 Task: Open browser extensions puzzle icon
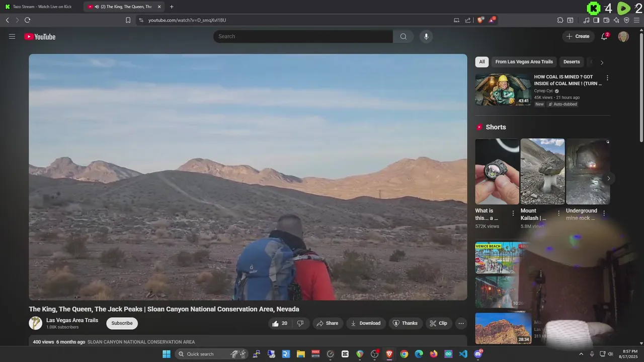(560, 20)
